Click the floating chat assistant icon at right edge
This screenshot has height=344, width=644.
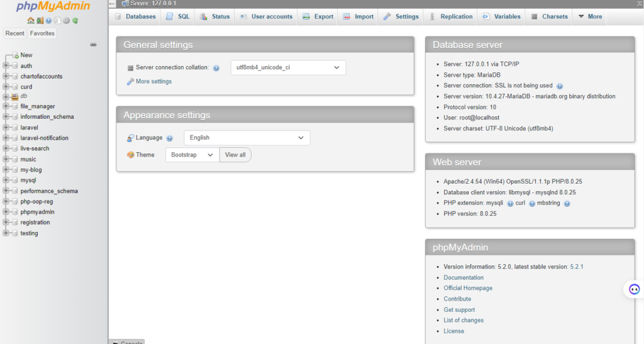[634, 289]
